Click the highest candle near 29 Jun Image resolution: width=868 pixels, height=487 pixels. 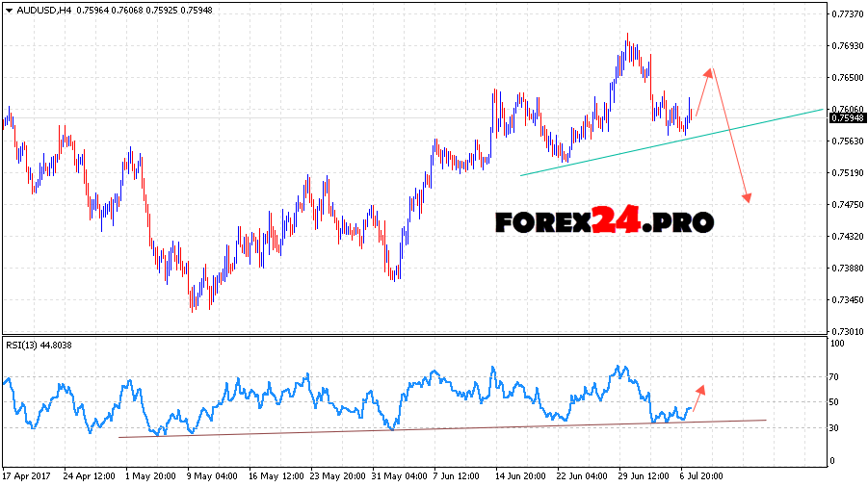coord(627,38)
